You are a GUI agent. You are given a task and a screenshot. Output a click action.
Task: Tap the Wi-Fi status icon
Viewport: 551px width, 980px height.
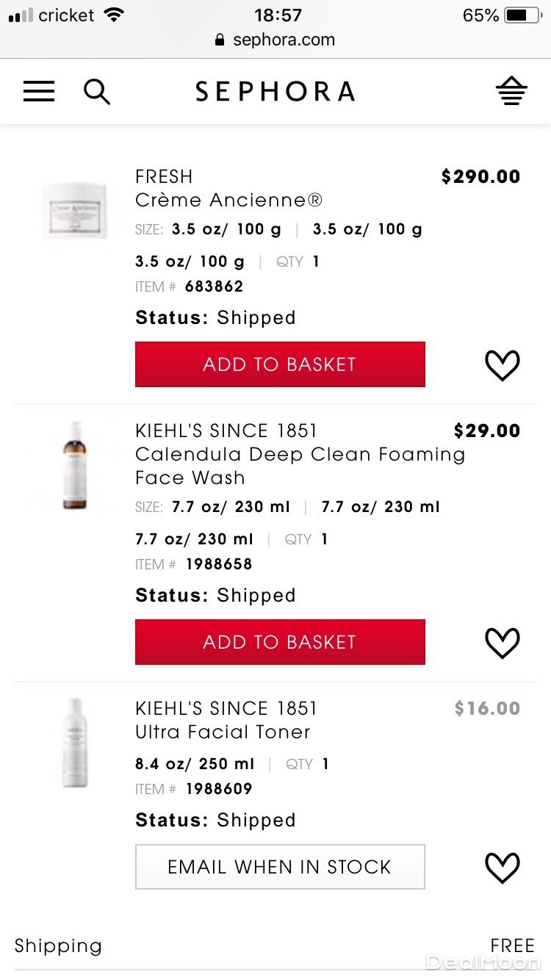(x=114, y=15)
